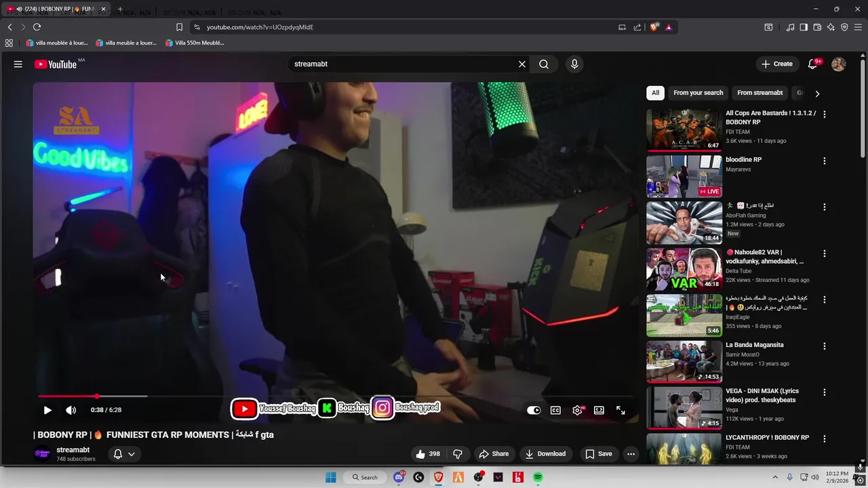Switch to theater mode
Viewport: 868px width, 488px height.
(x=599, y=410)
